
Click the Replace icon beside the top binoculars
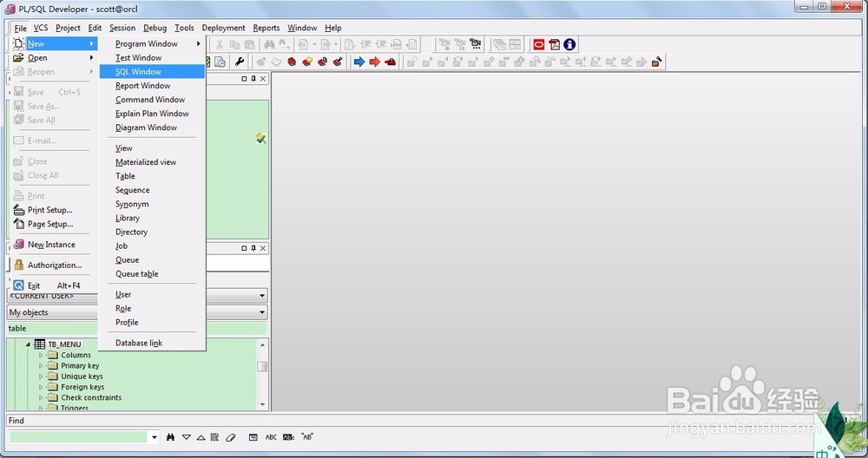[x=284, y=45]
